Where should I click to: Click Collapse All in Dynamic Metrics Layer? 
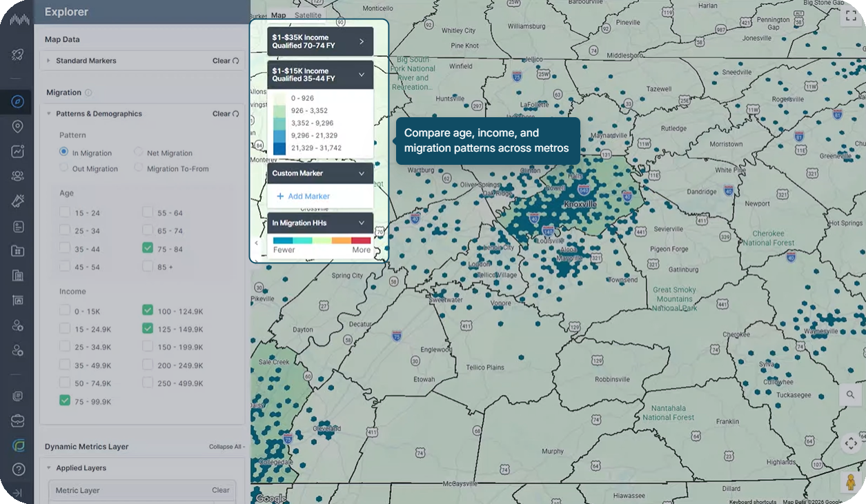(x=226, y=447)
